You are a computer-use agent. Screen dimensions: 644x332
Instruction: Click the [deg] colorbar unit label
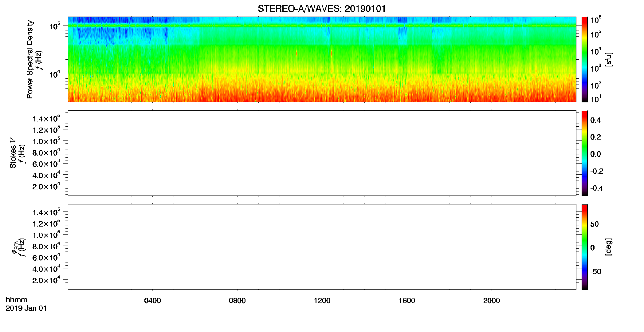point(608,247)
